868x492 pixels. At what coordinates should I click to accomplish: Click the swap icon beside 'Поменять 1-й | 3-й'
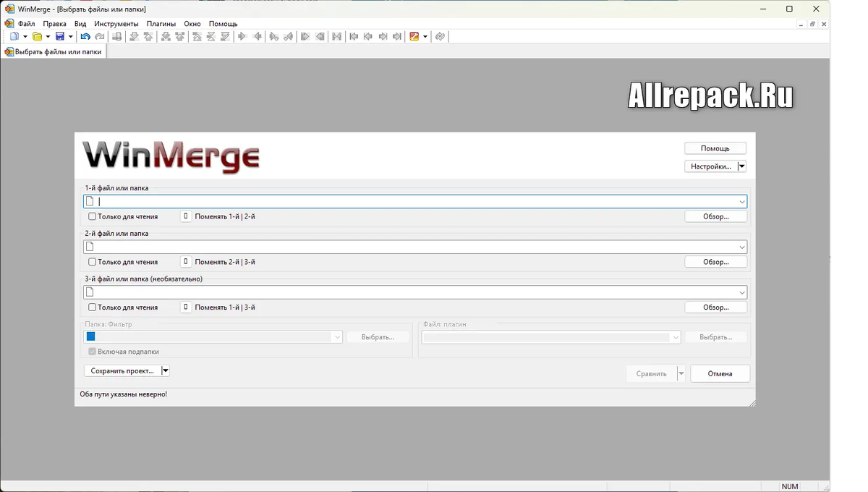coord(186,307)
